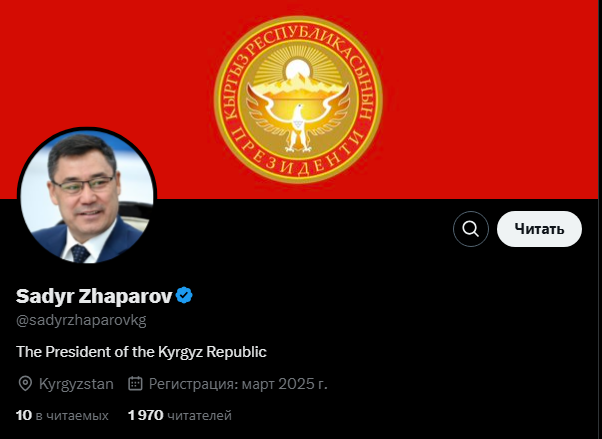Select the handle @sadyrzhaparovkg

click(x=81, y=320)
